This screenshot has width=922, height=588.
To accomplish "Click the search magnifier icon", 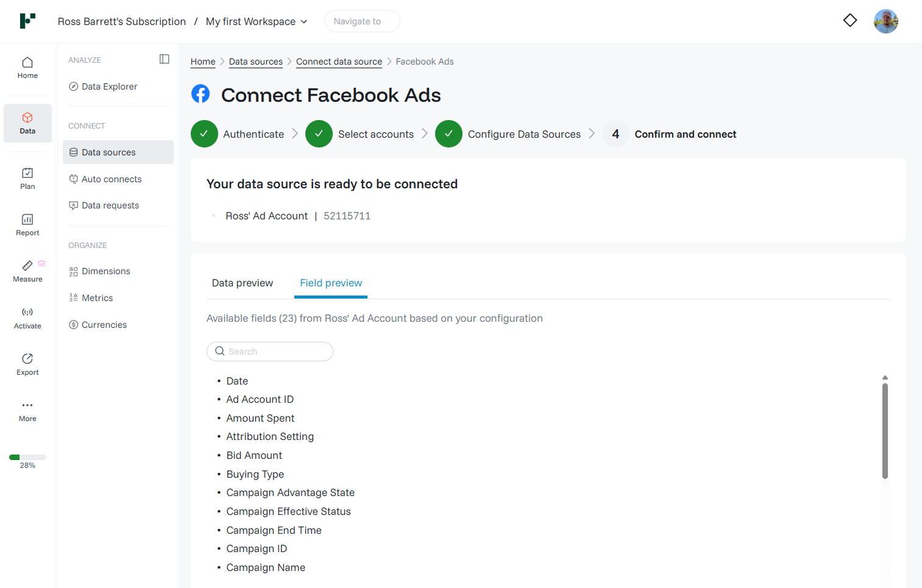I will [220, 351].
